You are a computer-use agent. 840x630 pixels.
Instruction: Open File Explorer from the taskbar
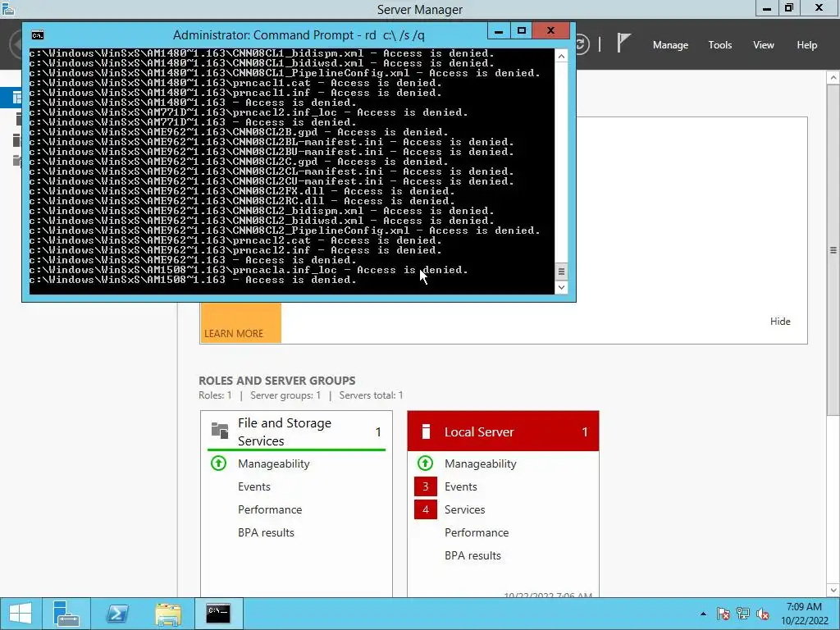click(167, 614)
